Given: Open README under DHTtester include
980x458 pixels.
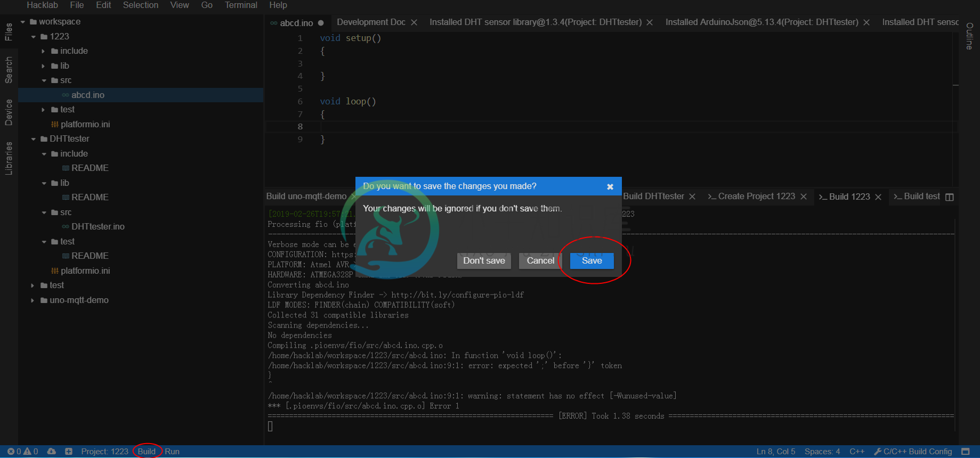Looking at the screenshot, I should (x=90, y=168).
